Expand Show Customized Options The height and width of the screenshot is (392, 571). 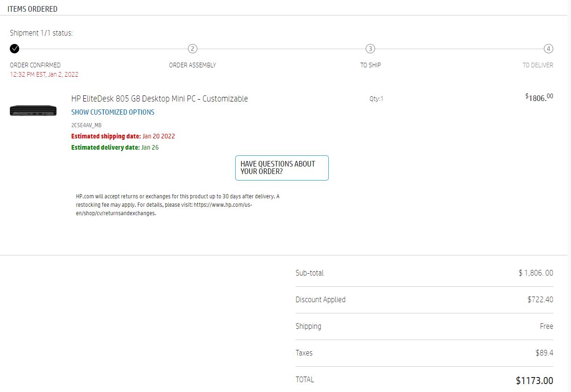[113, 112]
